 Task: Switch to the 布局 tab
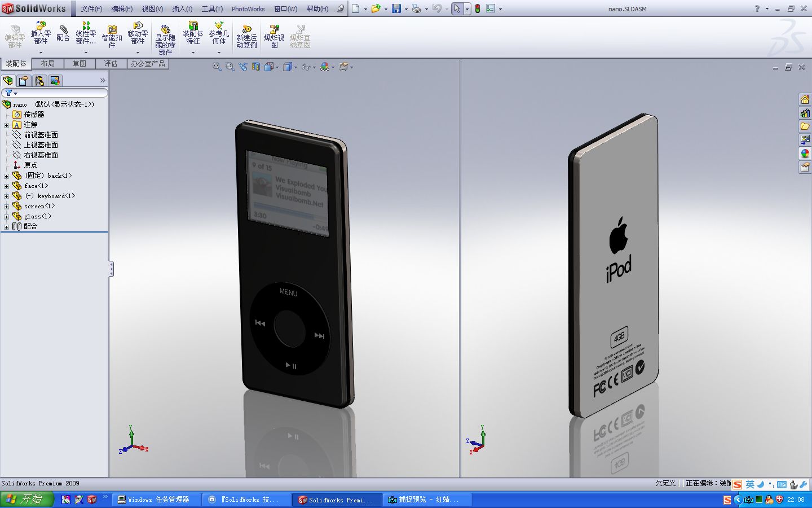tap(48, 64)
